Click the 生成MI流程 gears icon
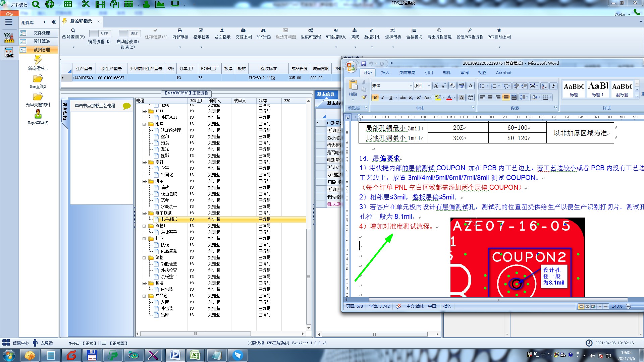Viewport: 644px width, 362px height. pos(311,31)
